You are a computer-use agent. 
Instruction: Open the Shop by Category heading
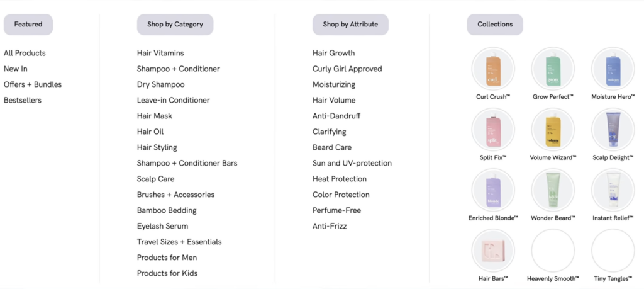[x=175, y=25]
